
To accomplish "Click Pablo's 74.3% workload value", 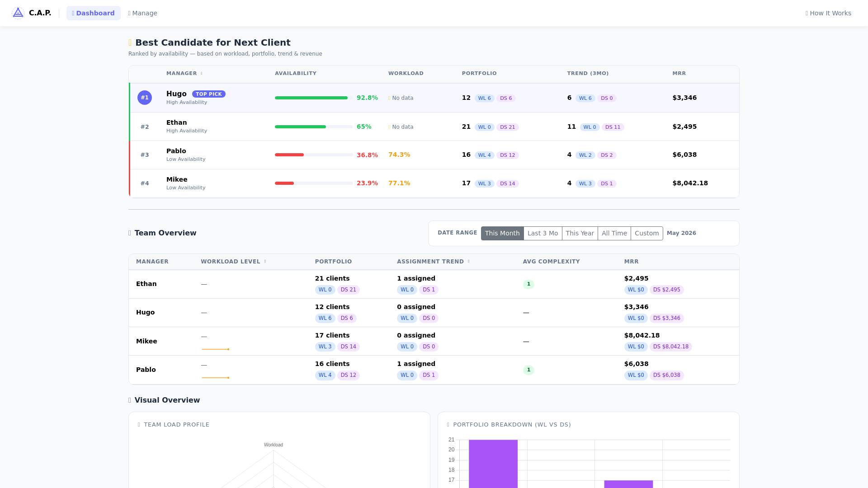I will [399, 155].
